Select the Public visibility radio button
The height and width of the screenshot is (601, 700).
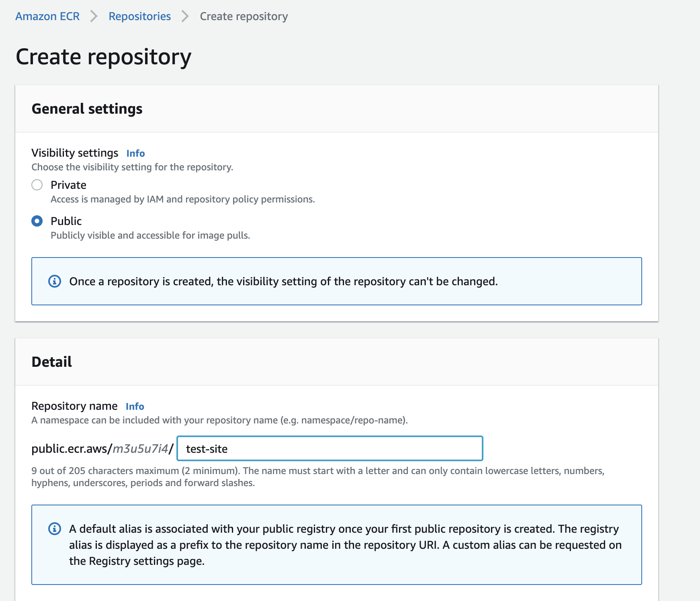coord(37,221)
